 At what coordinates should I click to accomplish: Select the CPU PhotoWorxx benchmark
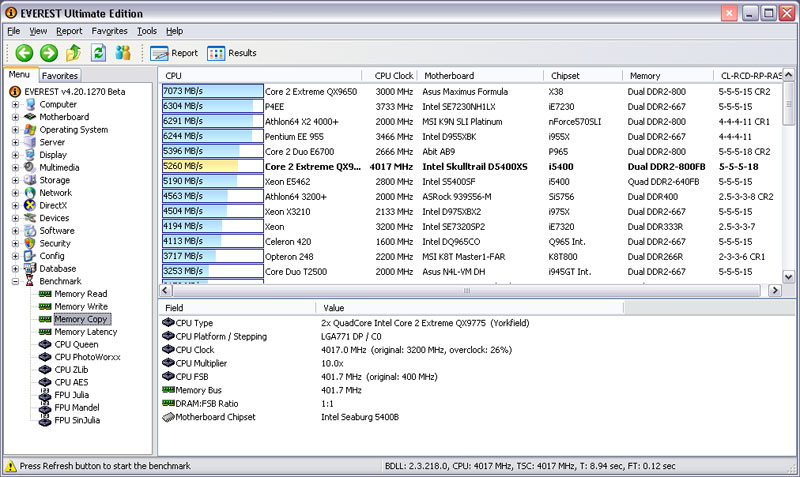point(87,357)
